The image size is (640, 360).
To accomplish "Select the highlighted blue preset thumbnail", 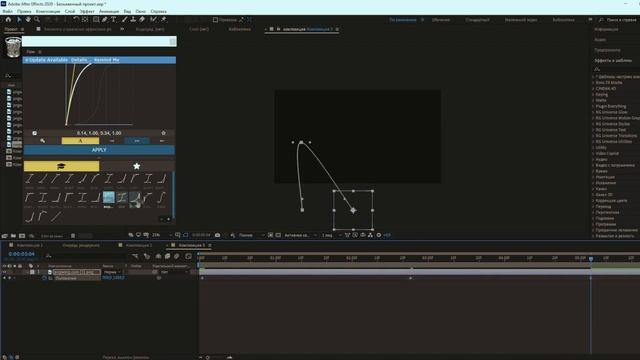I will 109,198.
